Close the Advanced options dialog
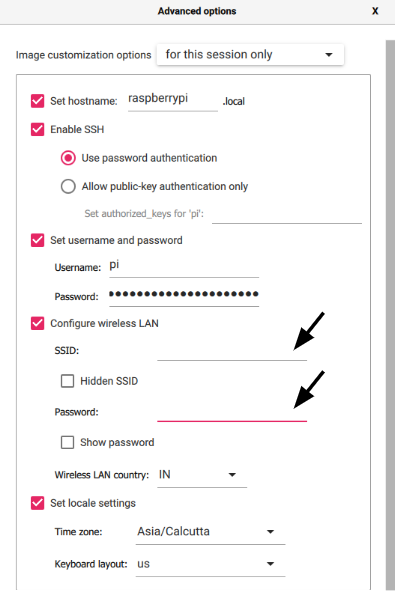 click(375, 11)
